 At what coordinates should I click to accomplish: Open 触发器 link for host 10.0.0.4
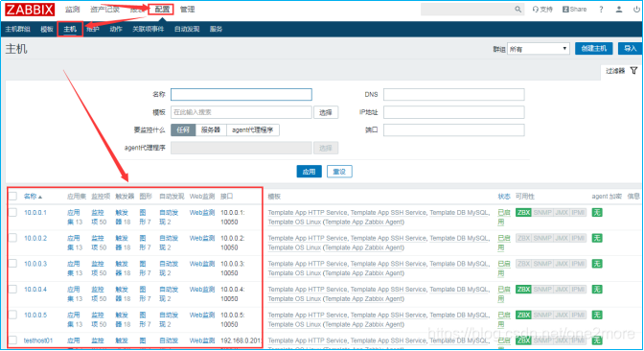tap(123, 293)
